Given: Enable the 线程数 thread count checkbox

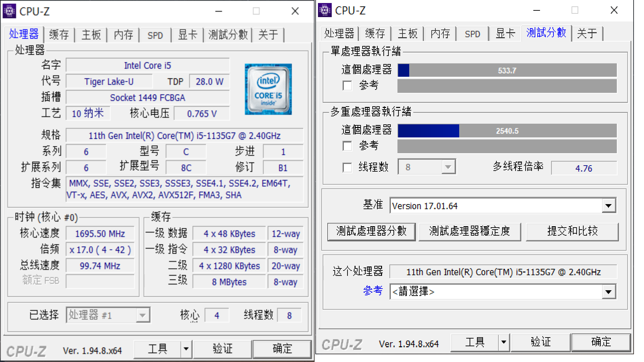Looking at the screenshot, I should (x=347, y=167).
